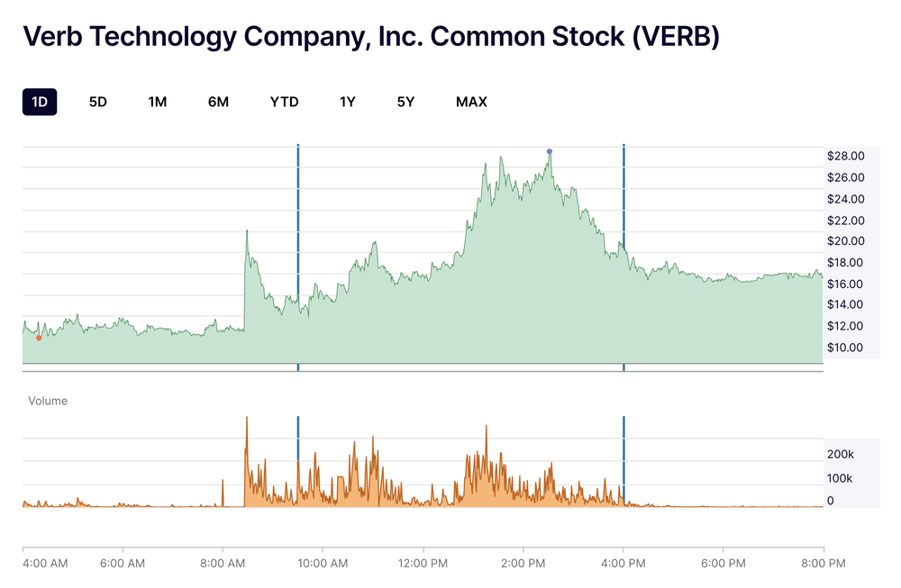Click the $10.00 price axis label

(x=845, y=348)
